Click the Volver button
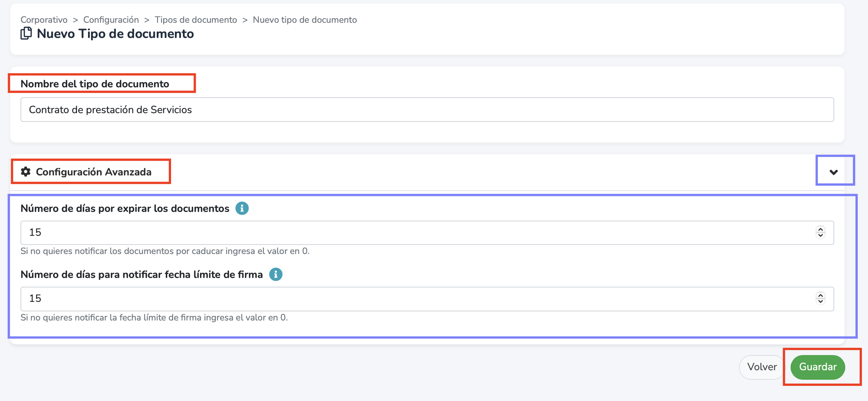 pyautogui.click(x=761, y=367)
